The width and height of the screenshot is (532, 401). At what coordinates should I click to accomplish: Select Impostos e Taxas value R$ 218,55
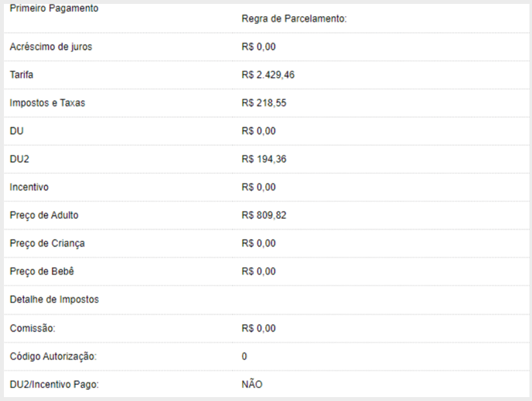pyautogui.click(x=263, y=103)
